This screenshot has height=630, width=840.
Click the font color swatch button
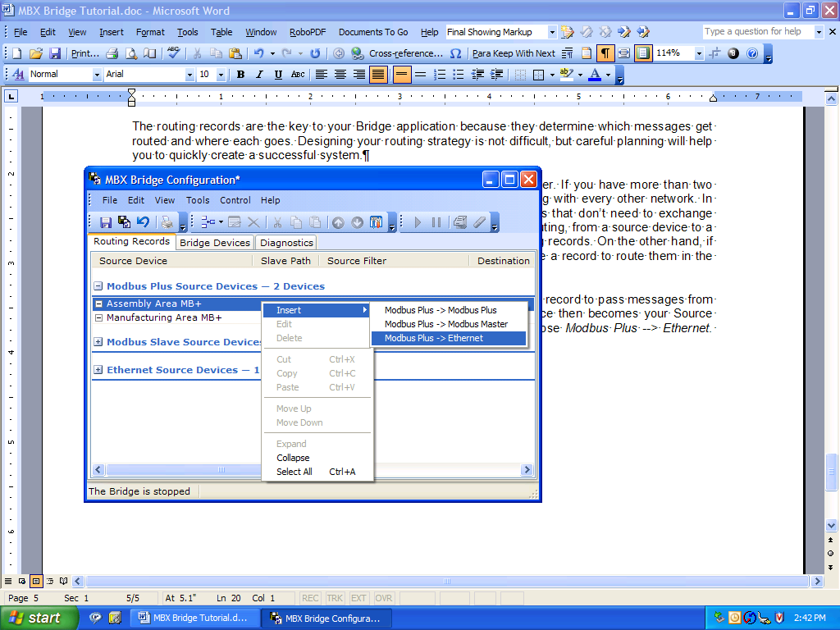[594, 75]
